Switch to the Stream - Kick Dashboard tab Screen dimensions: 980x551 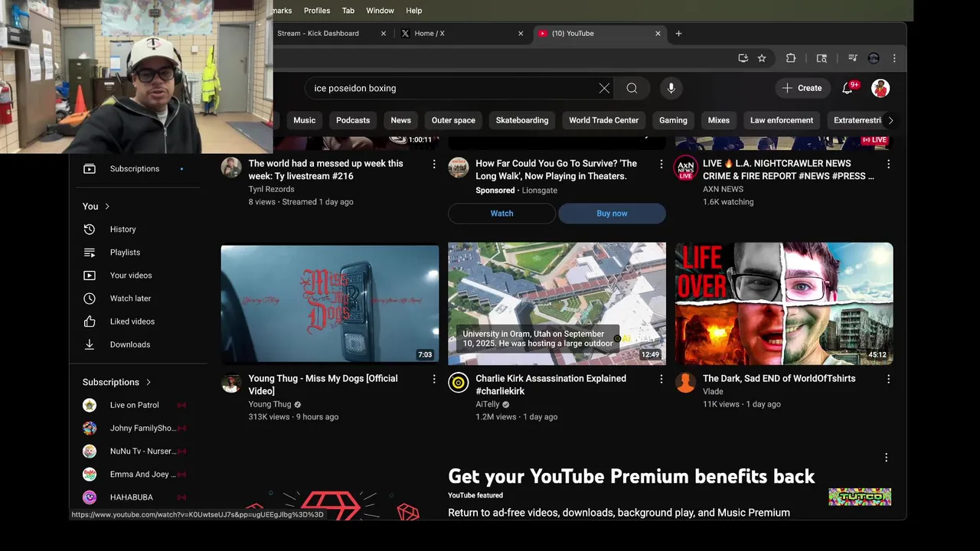[332, 34]
